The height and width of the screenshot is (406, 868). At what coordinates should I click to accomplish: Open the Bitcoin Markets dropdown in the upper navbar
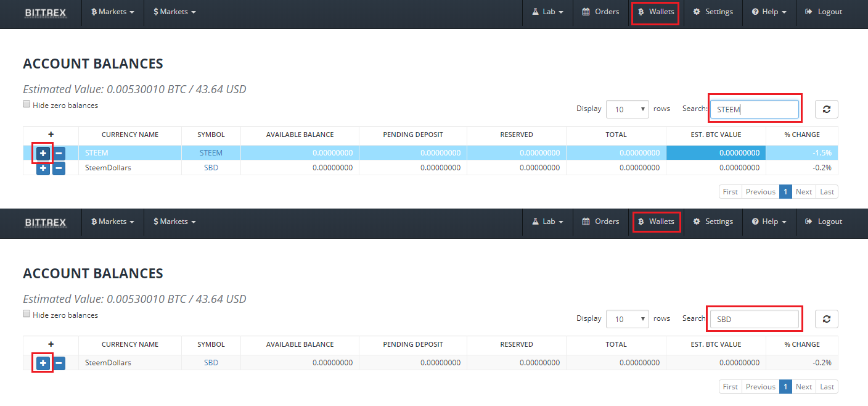pos(113,12)
